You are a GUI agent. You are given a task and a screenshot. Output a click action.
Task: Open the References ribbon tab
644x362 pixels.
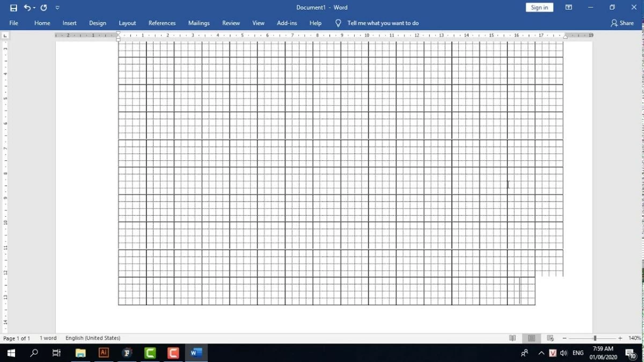click(x=162, y=23)
